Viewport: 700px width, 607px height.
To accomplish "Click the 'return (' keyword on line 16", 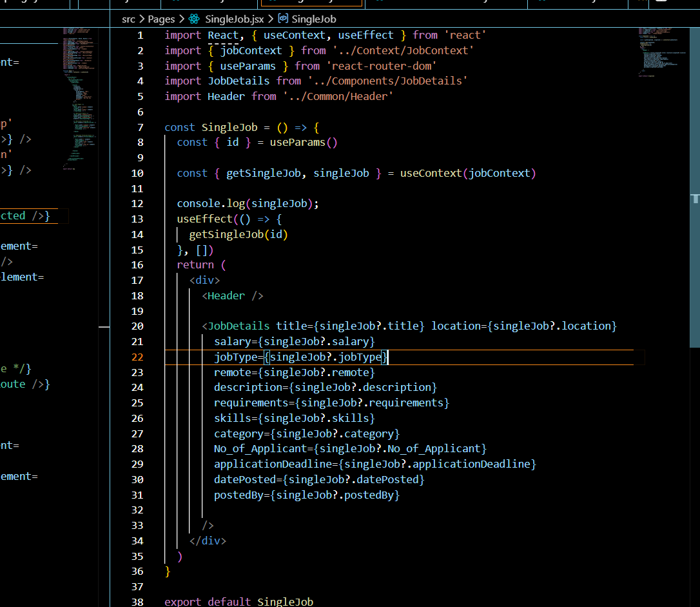I will tap(201, 265).
